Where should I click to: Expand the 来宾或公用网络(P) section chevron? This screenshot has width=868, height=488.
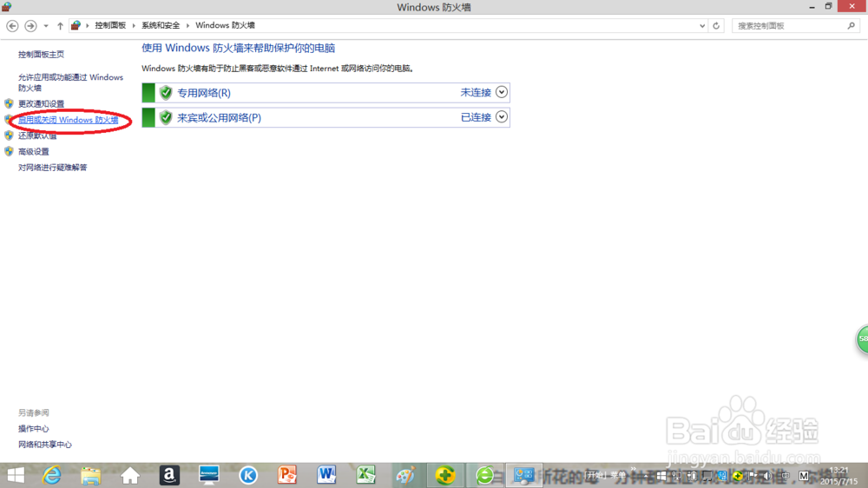click(x=501, y=117)
